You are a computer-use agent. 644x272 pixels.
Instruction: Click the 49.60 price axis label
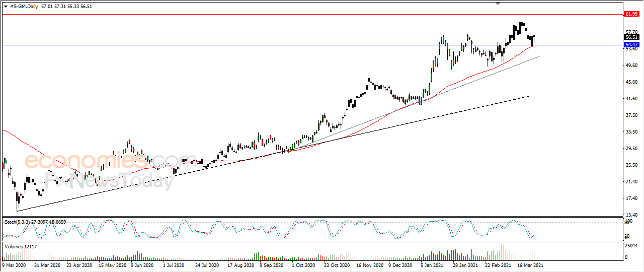[631, 65]
